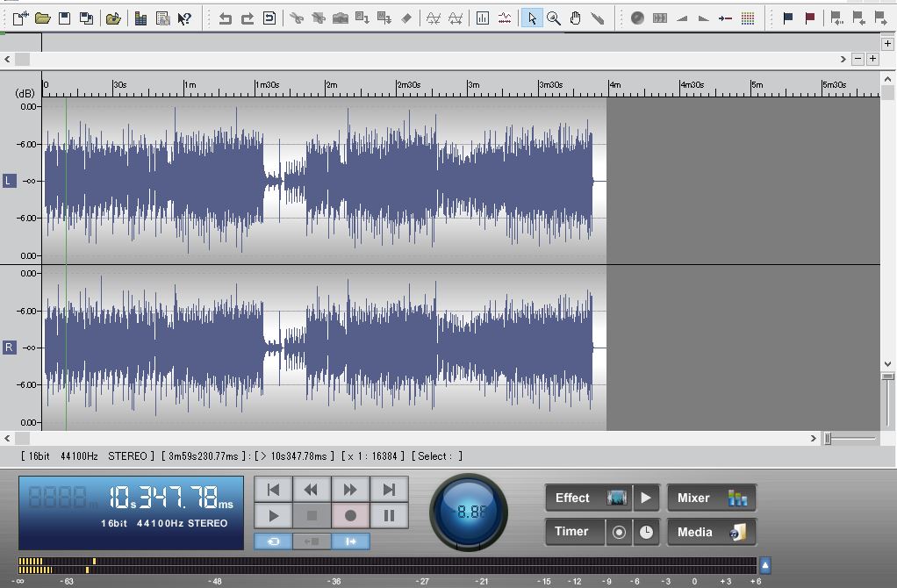The width and height of the screenshot is (897, 588).
Task: Create a new audio file
Action: click(x=20, y=18)
